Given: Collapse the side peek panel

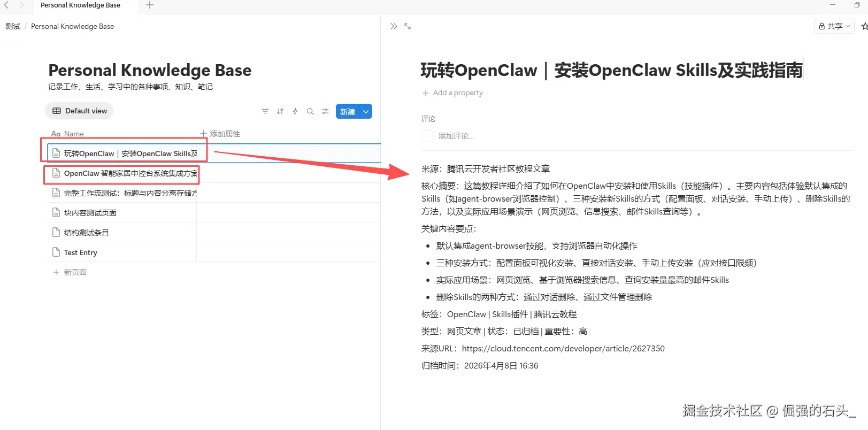Looking at the screenshot, I should point(394,26).
